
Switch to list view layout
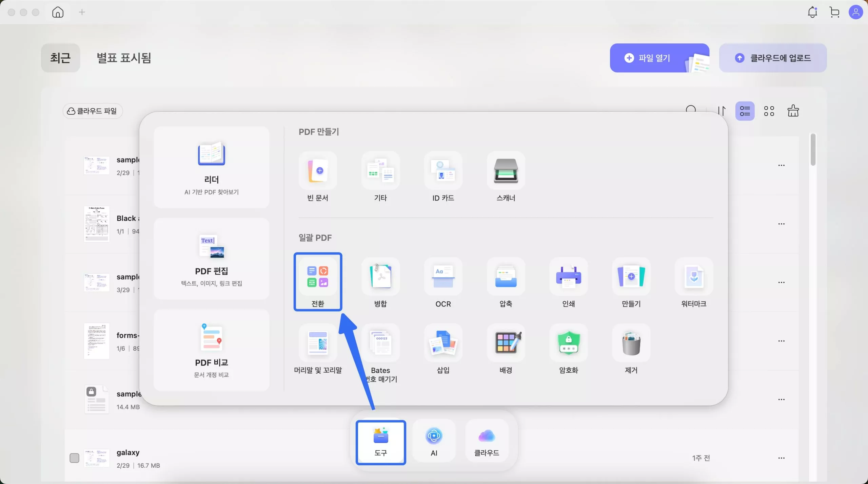pyautogui.click(x=745, y=111)
